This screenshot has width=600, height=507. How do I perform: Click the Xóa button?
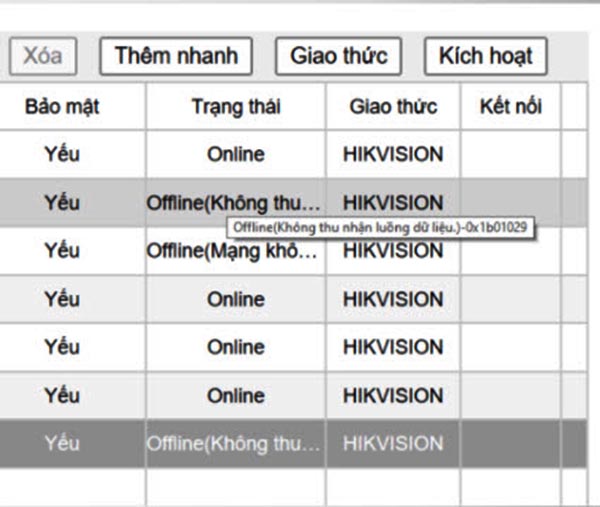coord(43,56)
